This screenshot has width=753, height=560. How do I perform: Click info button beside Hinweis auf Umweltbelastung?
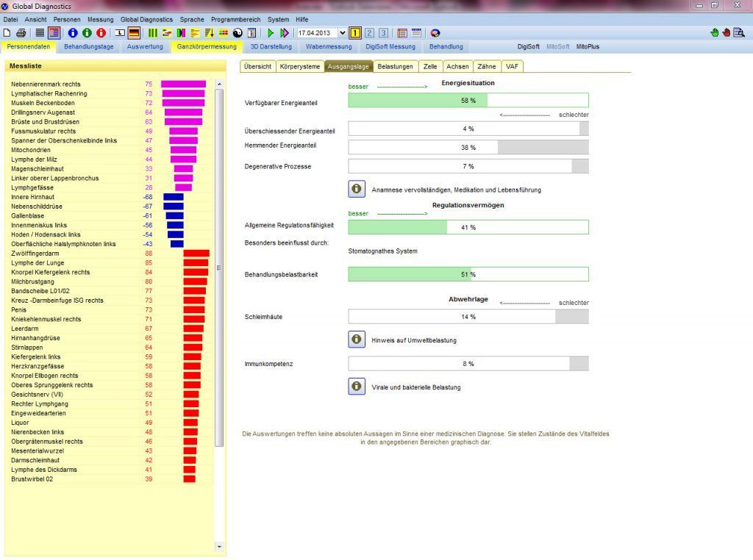tap(357, 340)
